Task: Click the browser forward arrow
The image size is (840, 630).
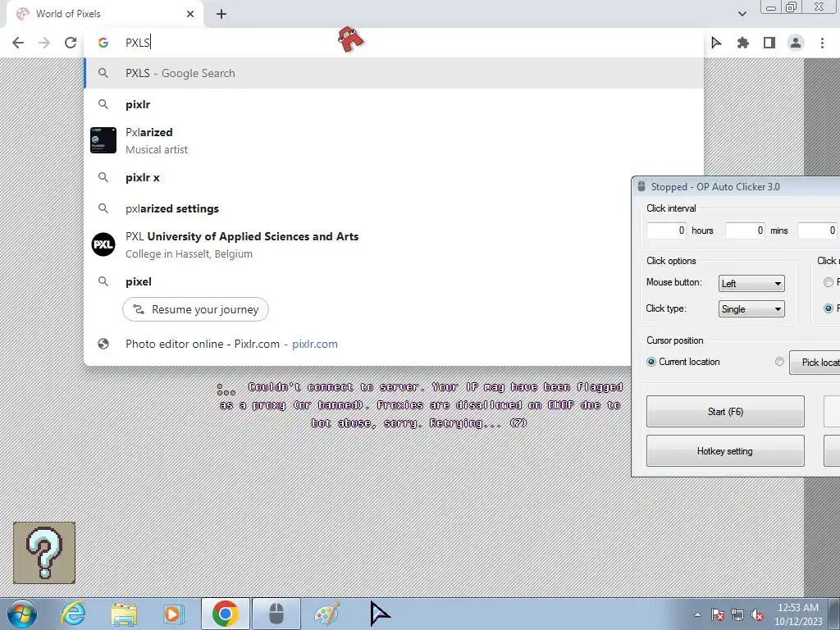Action: pyautogui.click(x=44, y=43)
